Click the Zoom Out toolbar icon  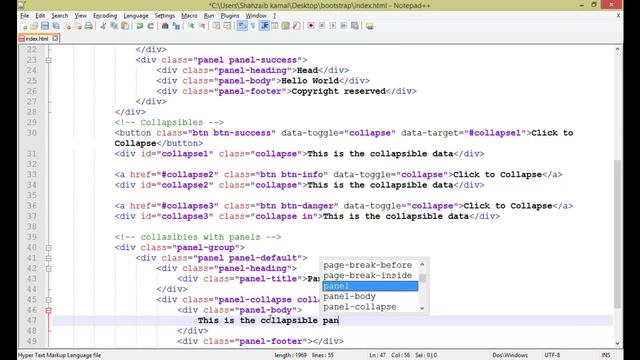click(202, 26)
